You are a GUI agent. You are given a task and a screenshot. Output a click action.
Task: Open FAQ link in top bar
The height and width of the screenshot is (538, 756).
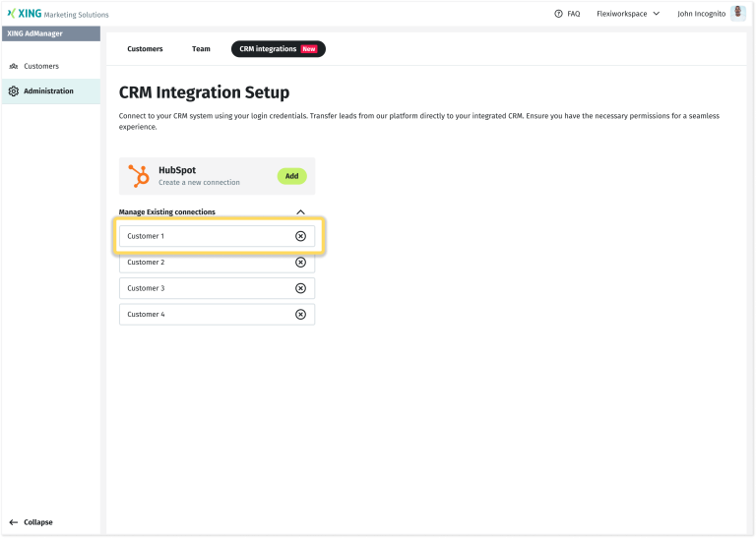tap(573, 14)
